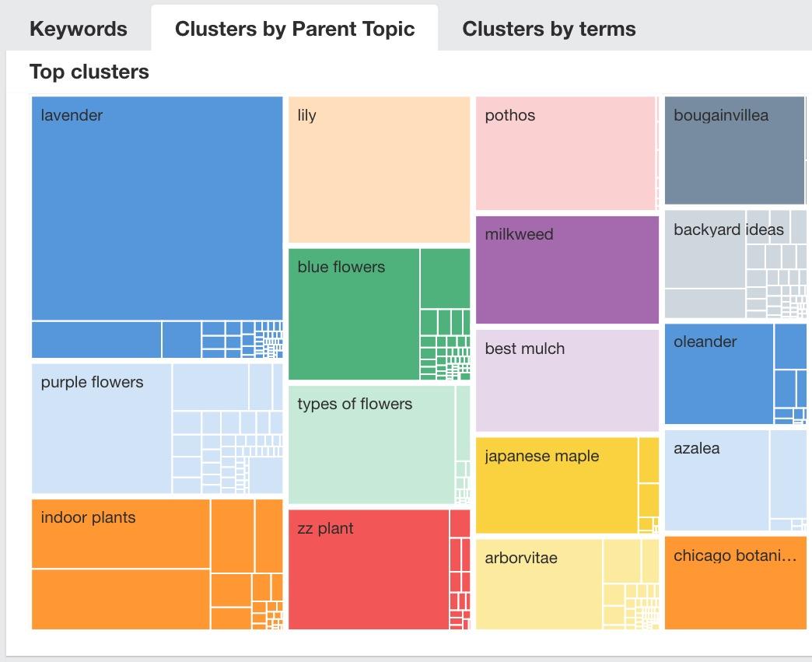The height and width of the screenshot is (662, 812).
Task: Switch to the Keywords tab
Action: (x=78, y=28)
